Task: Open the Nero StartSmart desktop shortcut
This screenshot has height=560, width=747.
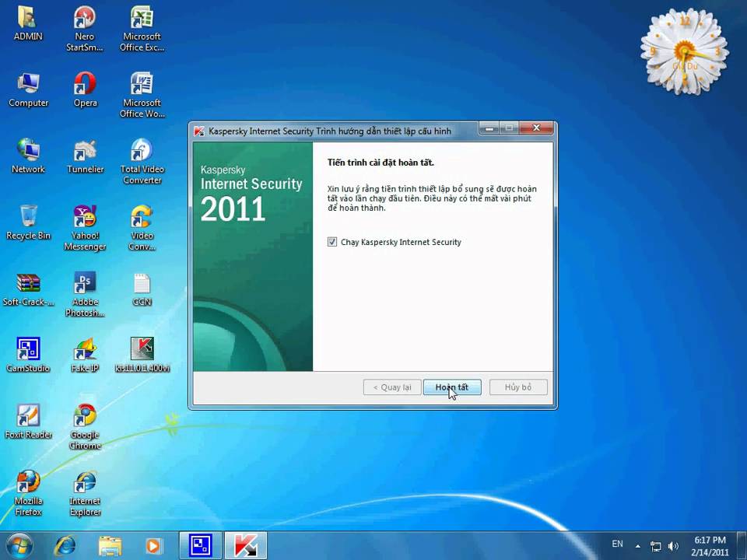Action: (x=85, y=29)
